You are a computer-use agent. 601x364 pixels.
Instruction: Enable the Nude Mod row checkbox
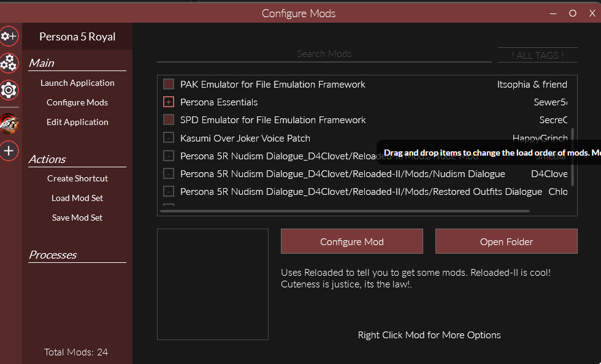point(169,156)
